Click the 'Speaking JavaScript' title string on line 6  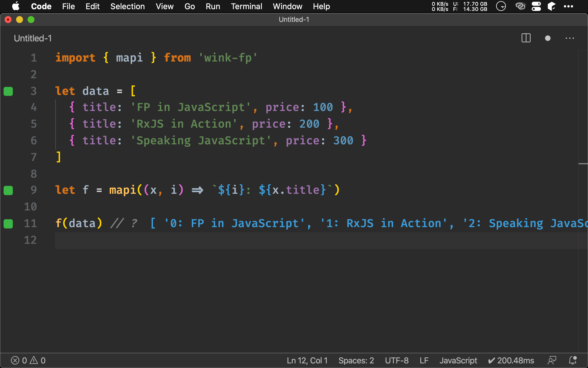(201, 141)
